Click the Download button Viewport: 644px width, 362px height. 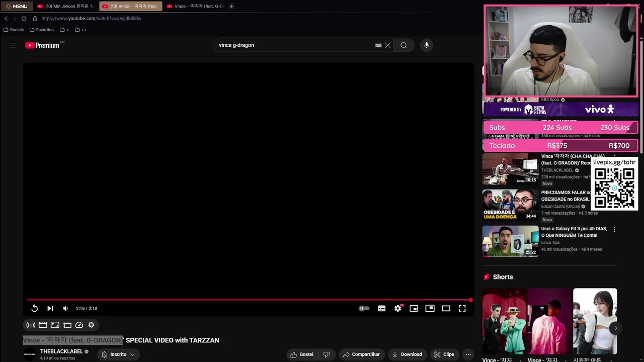point(407,354)
